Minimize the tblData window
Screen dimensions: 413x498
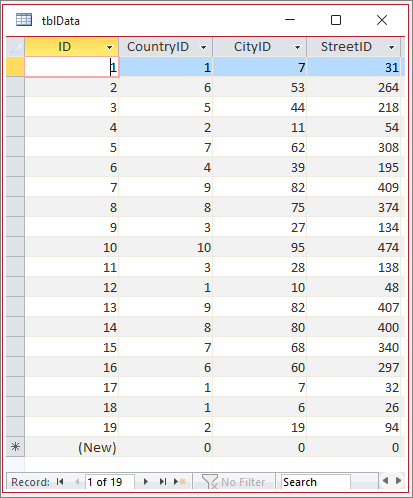click(x=290, y=20)
